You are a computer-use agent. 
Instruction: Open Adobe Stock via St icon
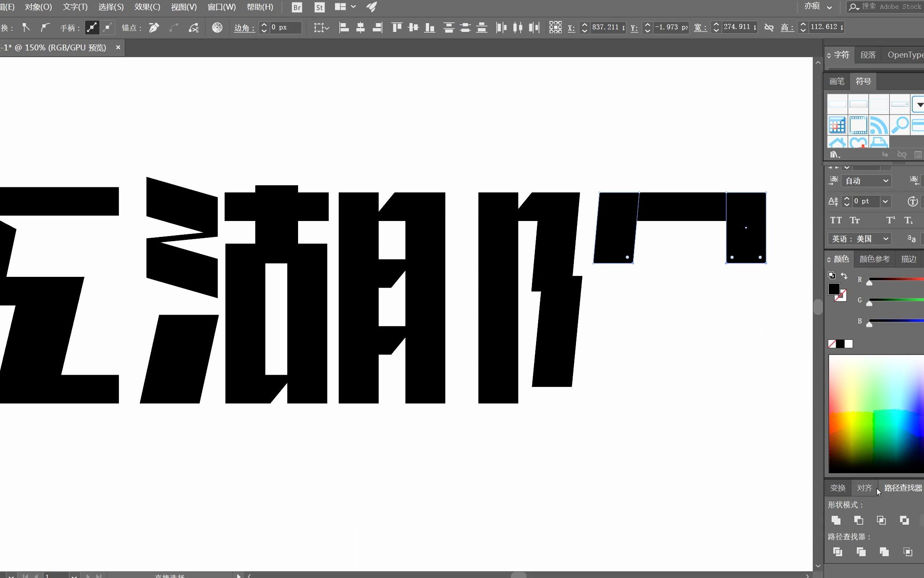point(319,7)
